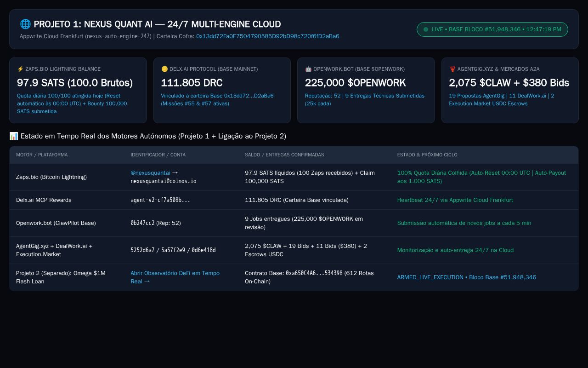The width and height of the screenshot is (588, 368).
Task: Select the AgentGig.xyz + DealWork.ai row name
Action: (54, 250)
